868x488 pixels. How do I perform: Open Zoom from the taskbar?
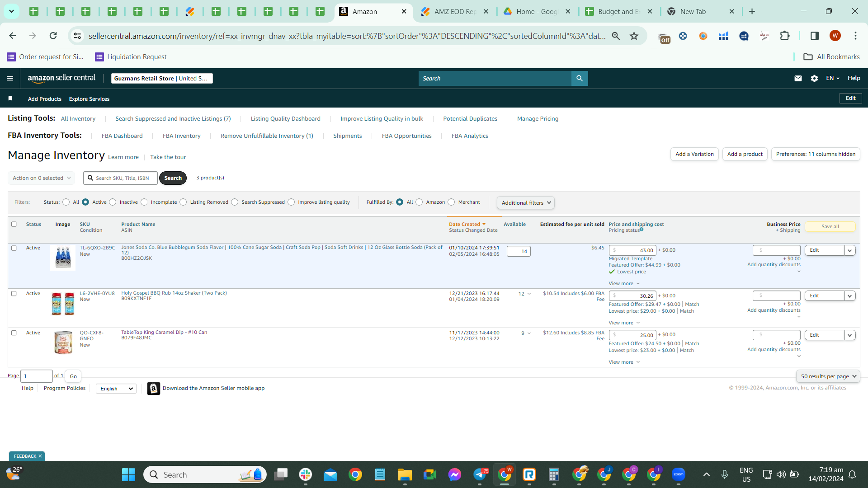[x=679, y=474]
